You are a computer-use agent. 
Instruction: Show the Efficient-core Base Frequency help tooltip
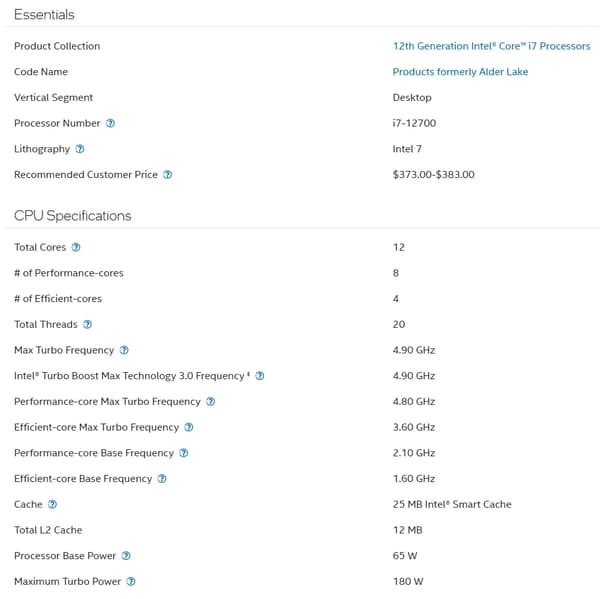pyautogui.click(x=162, y=478)
